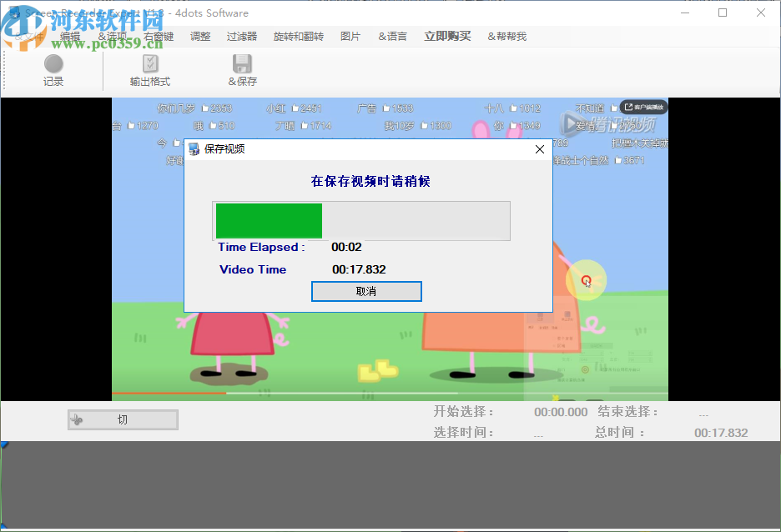
Task: Open the 旋转和翻转 rotate menu
Action: pyautogui.click(x=298, y=36)
